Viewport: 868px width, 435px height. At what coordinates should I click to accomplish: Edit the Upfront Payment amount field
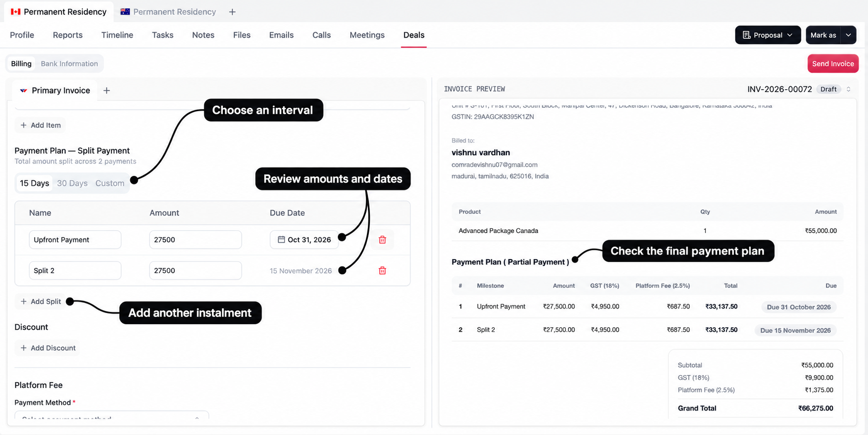pyautogui.click(x=195, y=240)
